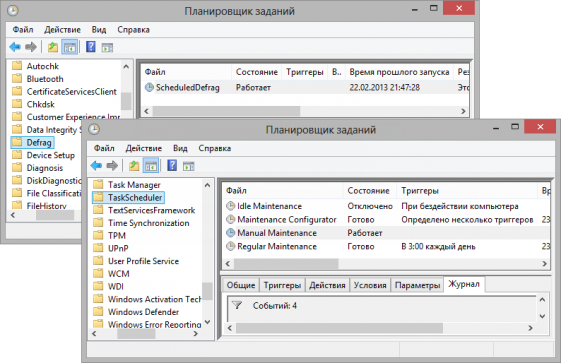This screenshot has height=363, width=561.
Task: Click the up-one-level folder icon in the back window
Action: click(x=53, y=47)
